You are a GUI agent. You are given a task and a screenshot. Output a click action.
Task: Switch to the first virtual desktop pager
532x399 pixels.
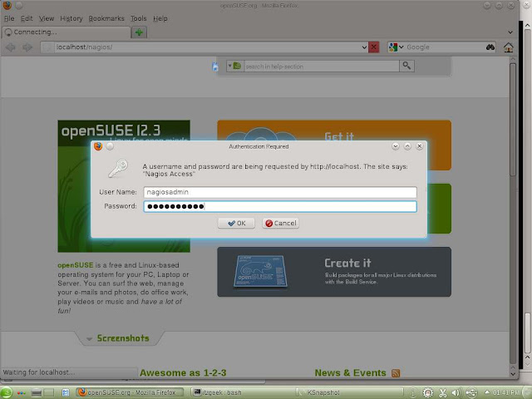pyautogui.click(x=37, y=393)
